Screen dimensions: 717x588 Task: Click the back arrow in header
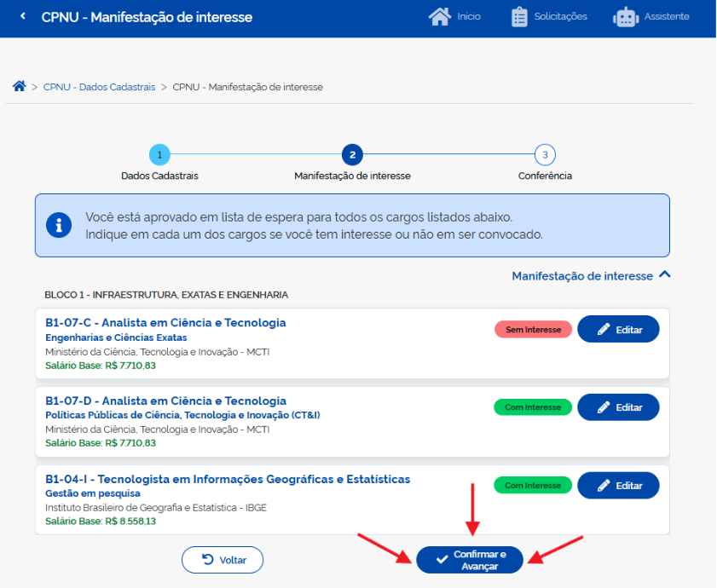click(x=22, y=17)
